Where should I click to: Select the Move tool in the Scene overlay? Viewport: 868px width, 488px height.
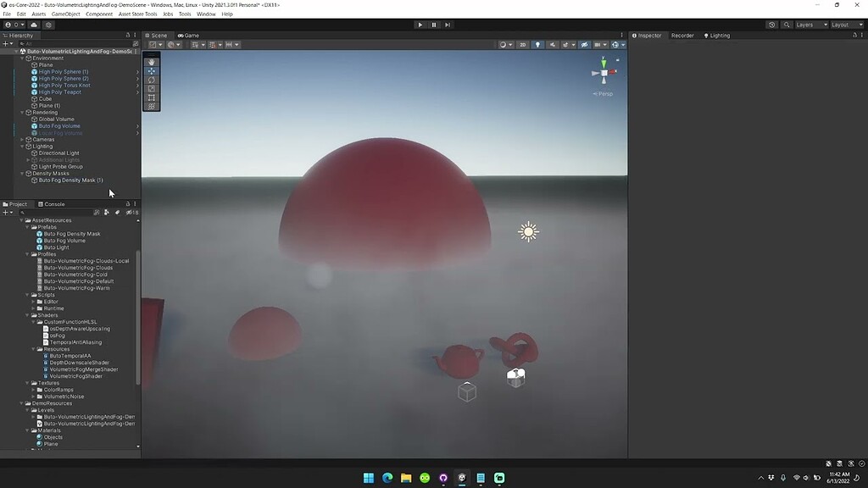[151, 71]
